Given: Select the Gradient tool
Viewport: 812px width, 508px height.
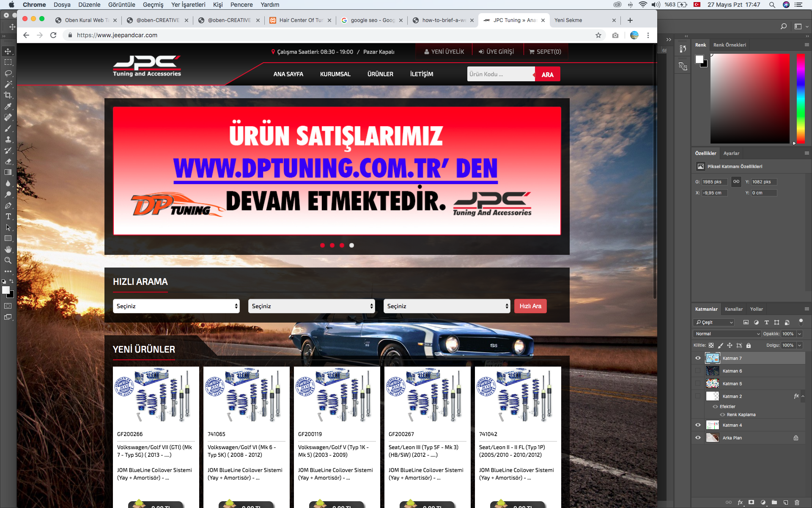Looking at the screenshot, I should click(x=8, y=172).
